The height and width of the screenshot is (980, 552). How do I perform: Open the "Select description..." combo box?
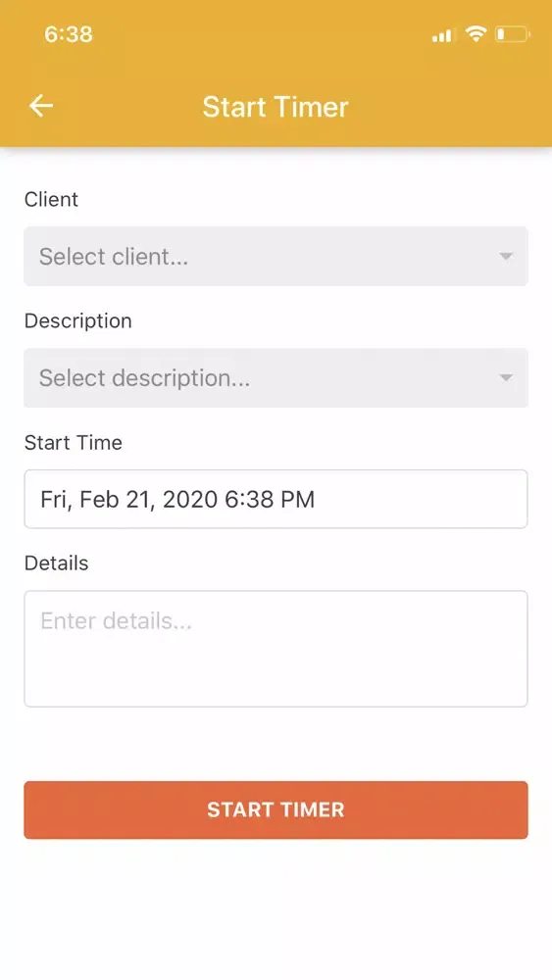(x=276, y=377)
